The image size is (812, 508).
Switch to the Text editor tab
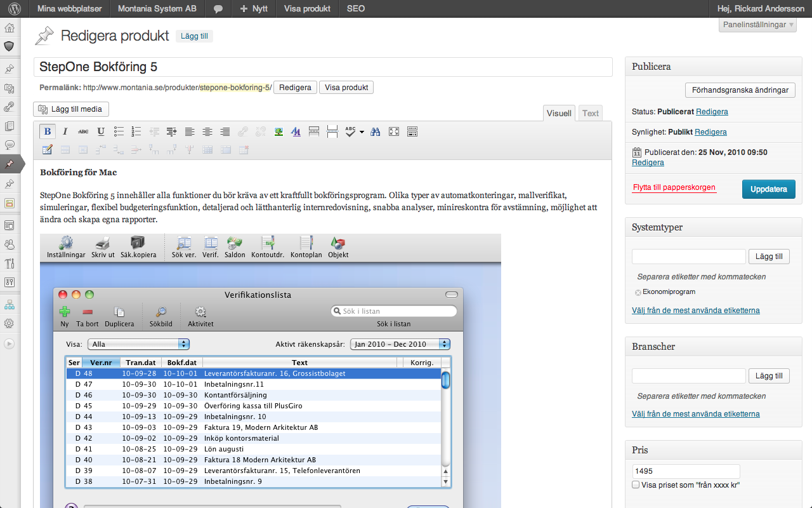point(591,113)
